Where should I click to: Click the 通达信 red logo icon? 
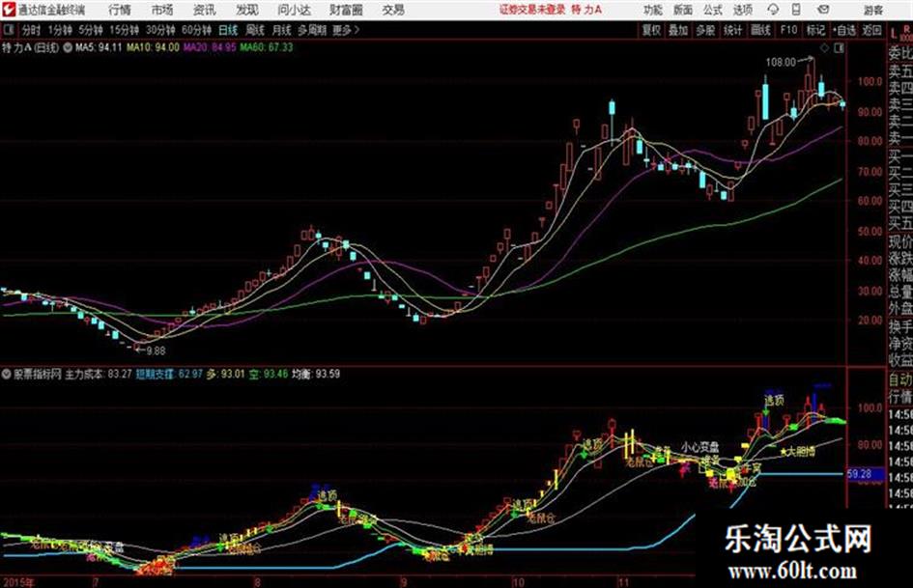[8, 10]
